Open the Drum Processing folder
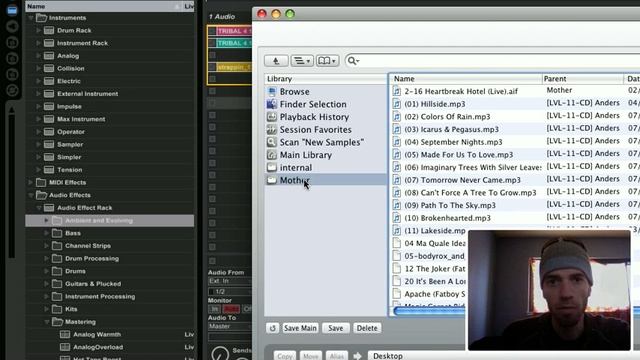This screenshot has height=360, width=640. click(92, 258)
